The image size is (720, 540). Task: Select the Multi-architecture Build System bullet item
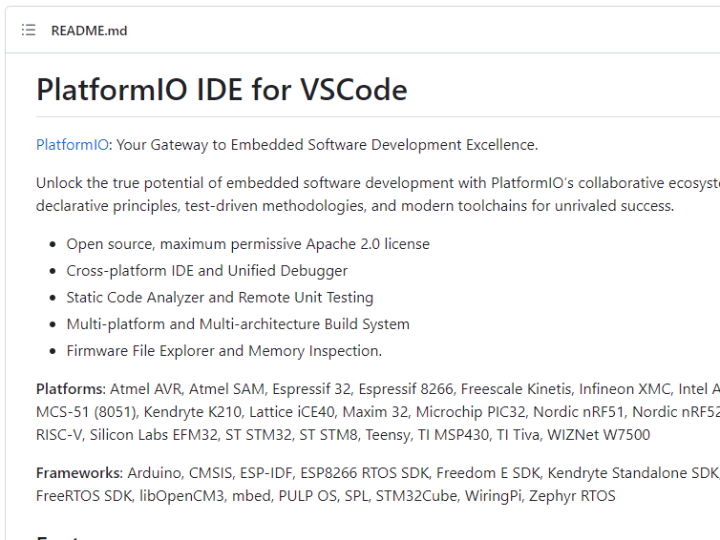[x=238, y=324]
